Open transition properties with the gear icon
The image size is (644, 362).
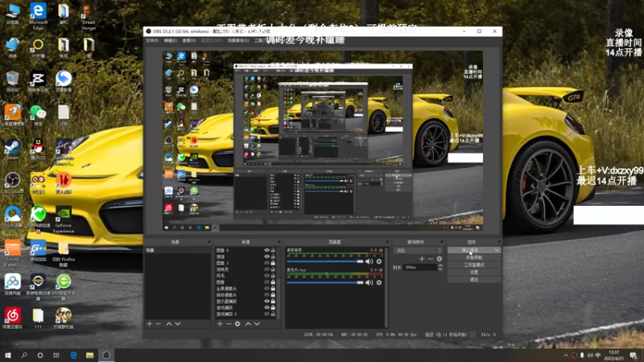(x=440, y=259)
